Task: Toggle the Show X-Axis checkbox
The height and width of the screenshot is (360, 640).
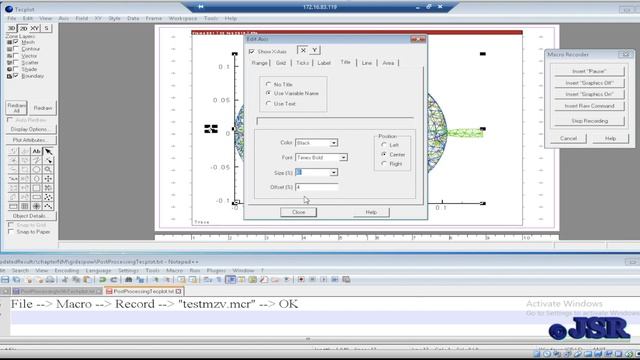Action: (252, 51)
